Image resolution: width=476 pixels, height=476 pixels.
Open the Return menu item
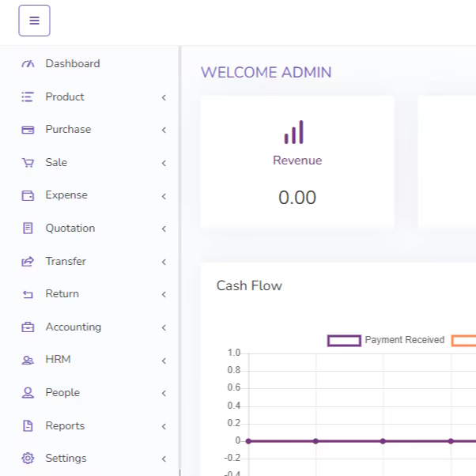pyautogui.click(x=62, y=294)
